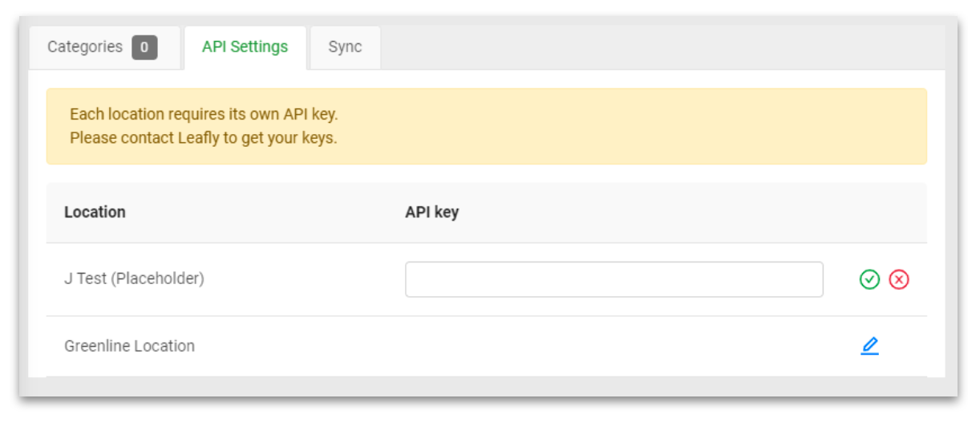
Task: Focus the API key field for J Test
Action: click(614, 279)
